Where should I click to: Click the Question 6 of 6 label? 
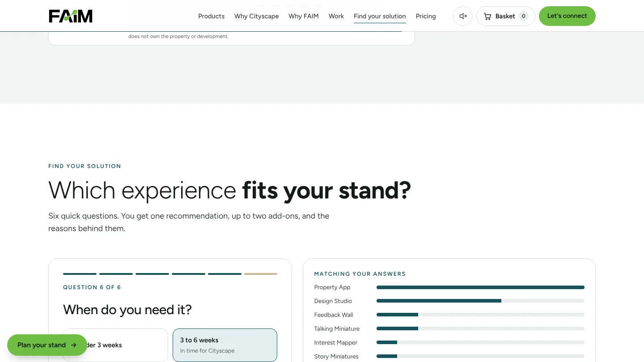pos(92,287)
